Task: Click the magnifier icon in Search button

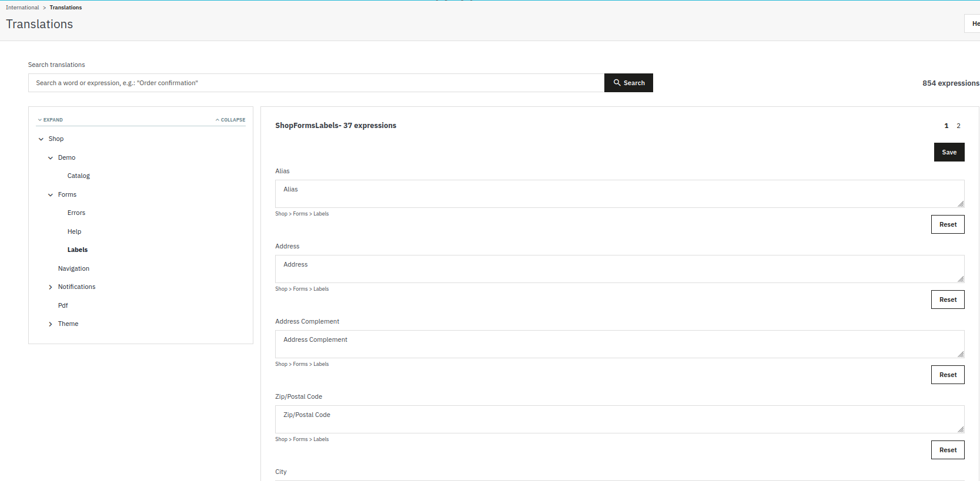Action: (x=617, y=83)
